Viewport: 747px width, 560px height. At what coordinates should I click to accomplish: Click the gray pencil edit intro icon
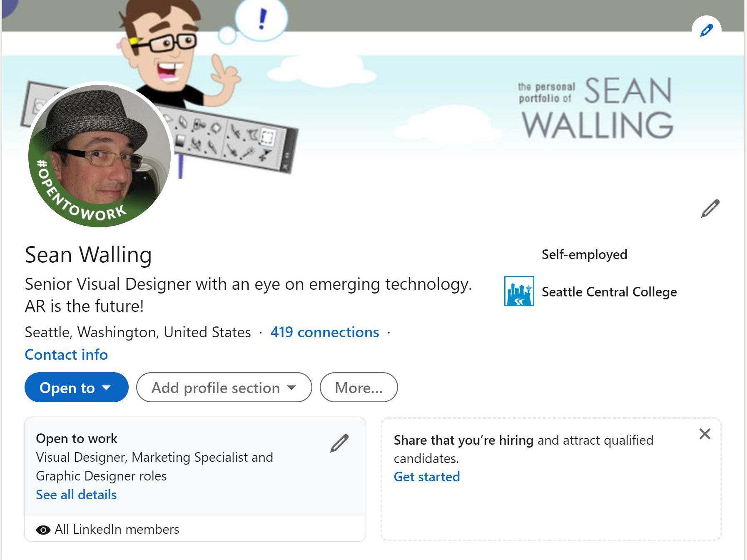pyautogui.click(x=710, y=209)
